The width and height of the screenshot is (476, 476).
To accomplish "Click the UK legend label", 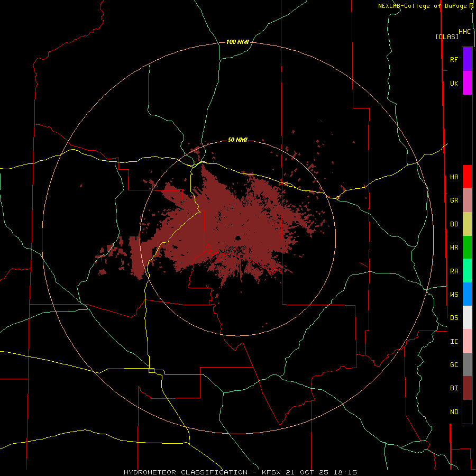I will click(x=454, y=83).
